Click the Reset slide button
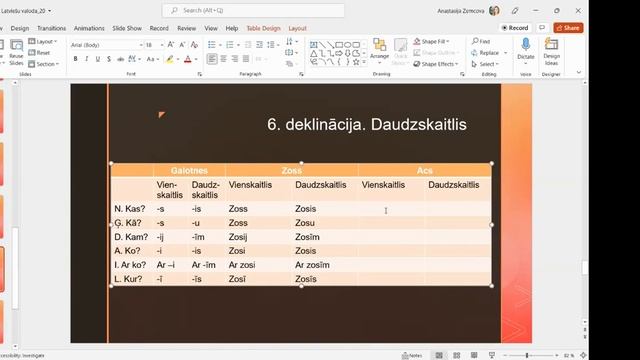This screenshot has width=640, height=360. [39, 53]
